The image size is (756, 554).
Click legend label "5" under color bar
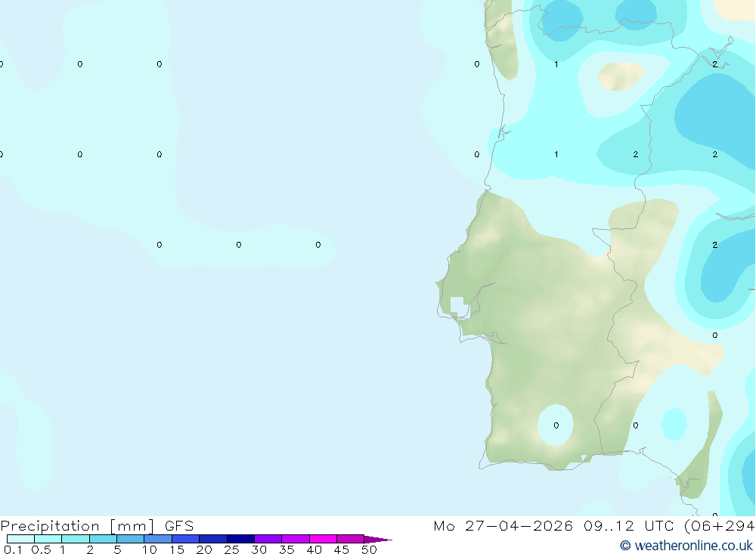click(117, 549)
